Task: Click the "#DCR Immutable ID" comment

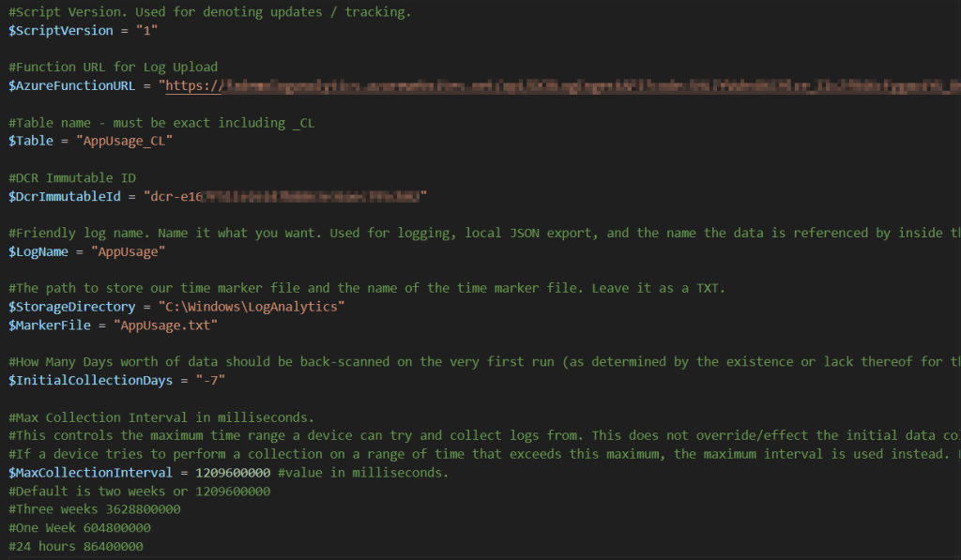Action: coord(70,178)
